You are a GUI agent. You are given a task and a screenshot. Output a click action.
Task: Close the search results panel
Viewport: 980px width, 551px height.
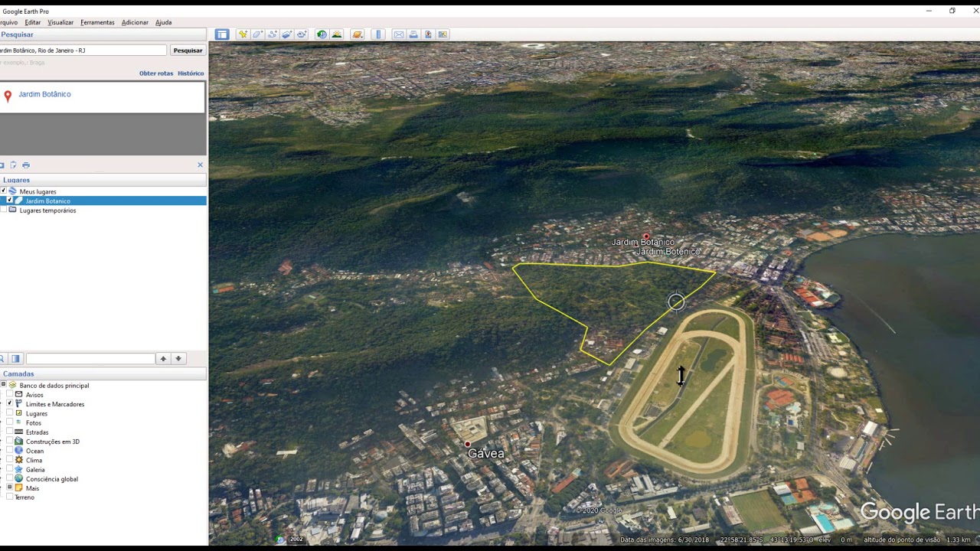coord(201,165)
